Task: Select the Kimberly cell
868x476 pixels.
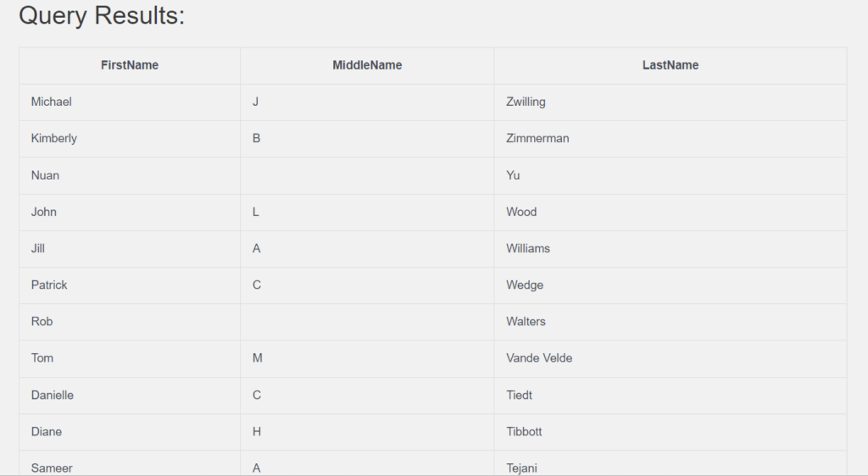Action: (x=54, y=138)
